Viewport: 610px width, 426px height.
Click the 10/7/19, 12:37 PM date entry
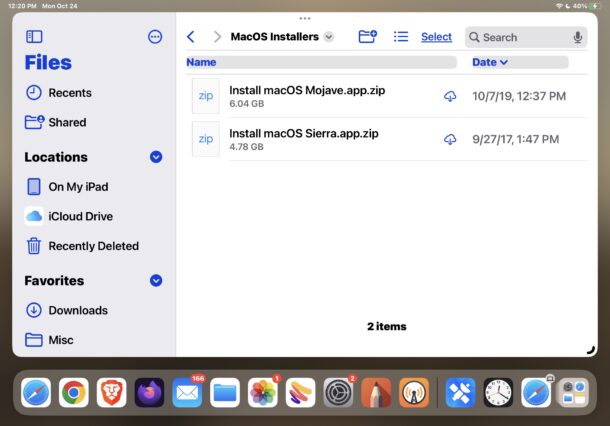pyautogui.click(x=519, y=96)
